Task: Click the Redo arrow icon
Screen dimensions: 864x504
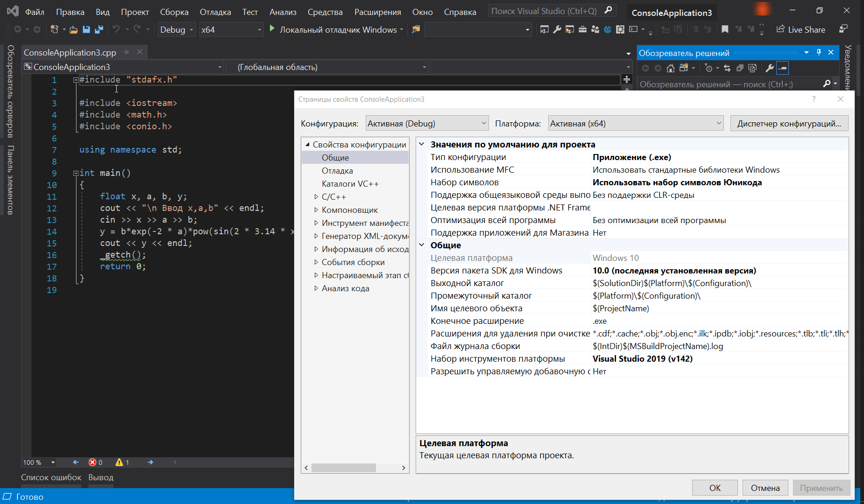Action: click(137, 29)
